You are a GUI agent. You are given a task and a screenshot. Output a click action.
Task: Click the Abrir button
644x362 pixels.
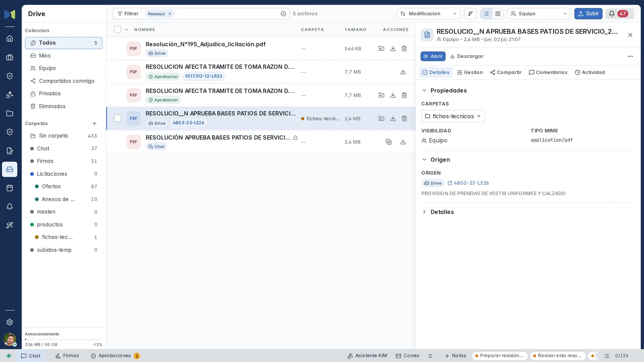pos(433,56)
